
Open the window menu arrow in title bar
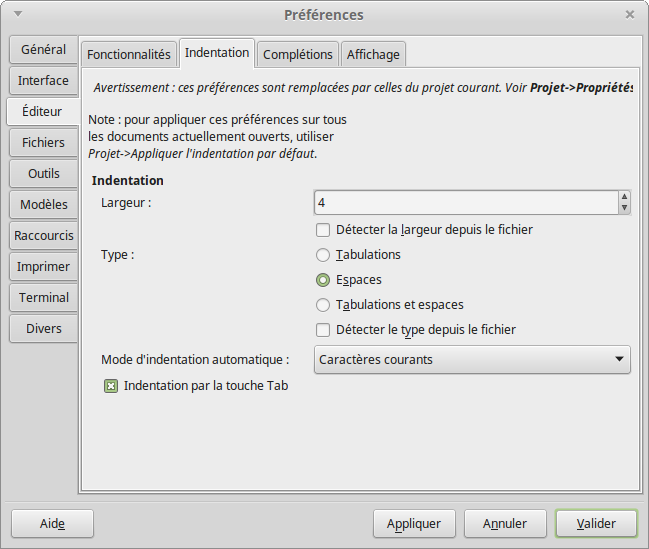coord(18,15)
